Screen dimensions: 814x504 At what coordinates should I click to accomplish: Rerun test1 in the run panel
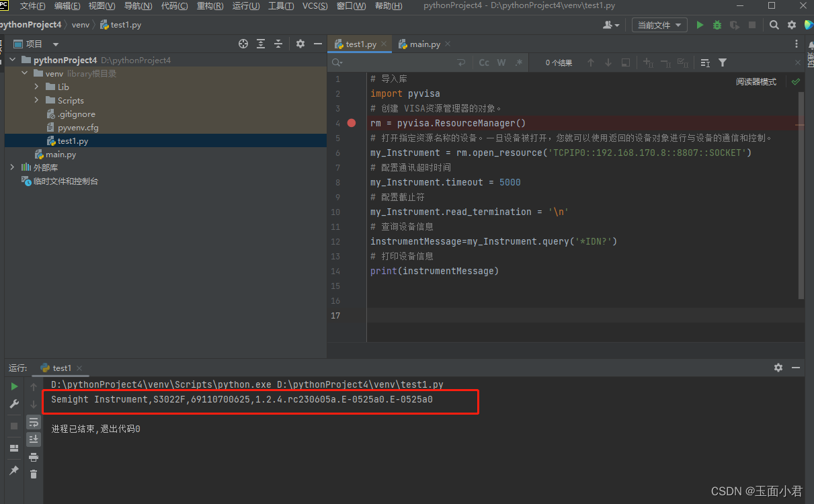coord(14,386)
